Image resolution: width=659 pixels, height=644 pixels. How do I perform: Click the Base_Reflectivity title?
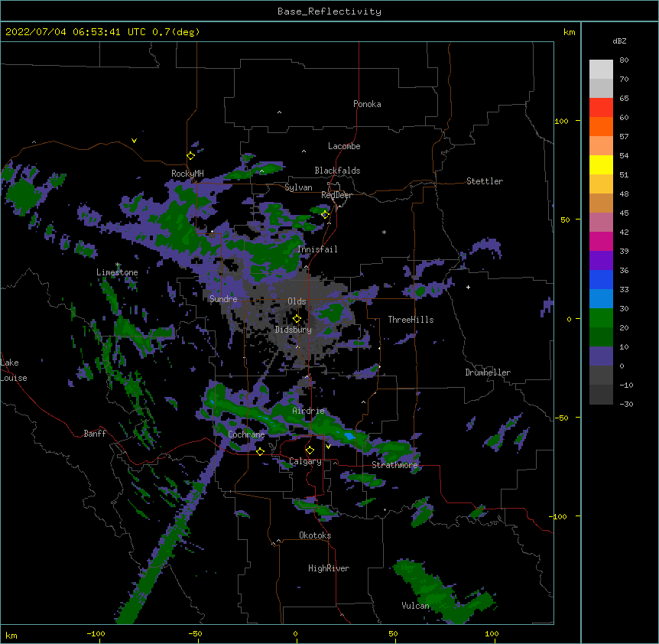point(329,11)
